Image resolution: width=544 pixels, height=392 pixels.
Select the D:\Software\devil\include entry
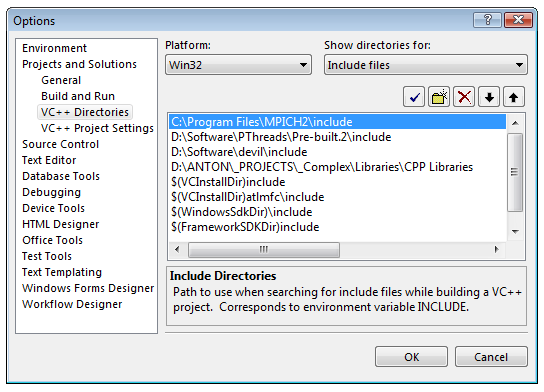click(x=337, y=152)
